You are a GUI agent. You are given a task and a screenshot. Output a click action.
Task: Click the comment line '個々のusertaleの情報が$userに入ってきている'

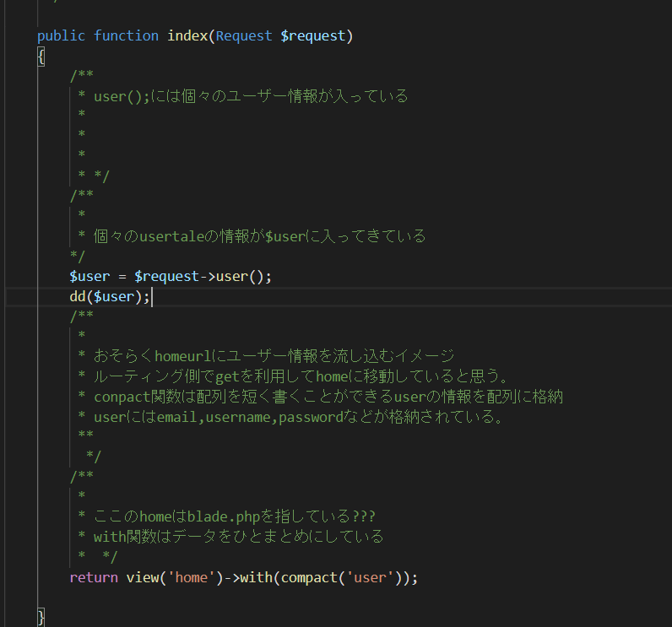(260, 236)
